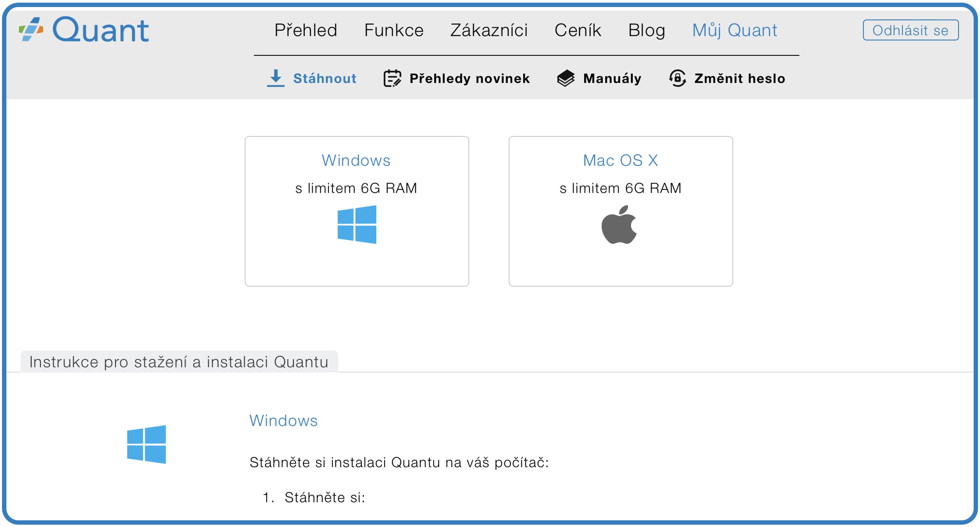Select the Instrukce pro stažení a instalaci Quantu tab

(x=179, y=361)
